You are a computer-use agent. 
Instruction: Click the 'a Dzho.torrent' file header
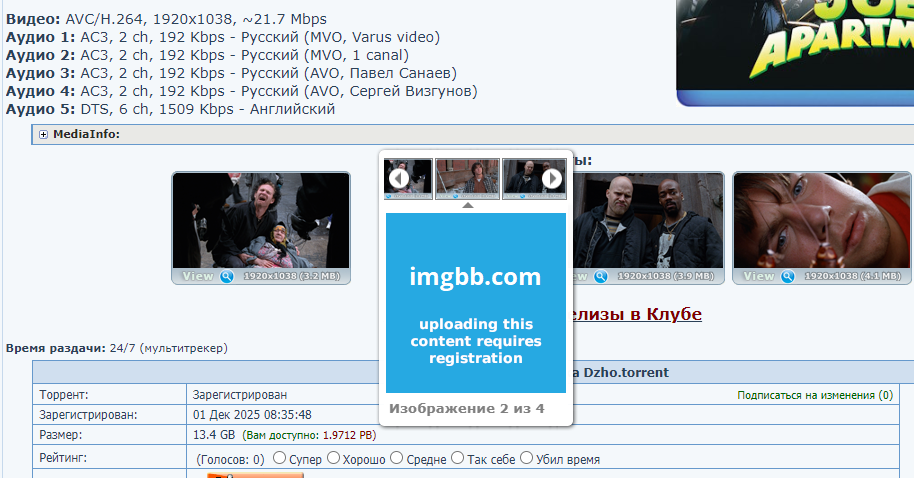pos(621,372)
